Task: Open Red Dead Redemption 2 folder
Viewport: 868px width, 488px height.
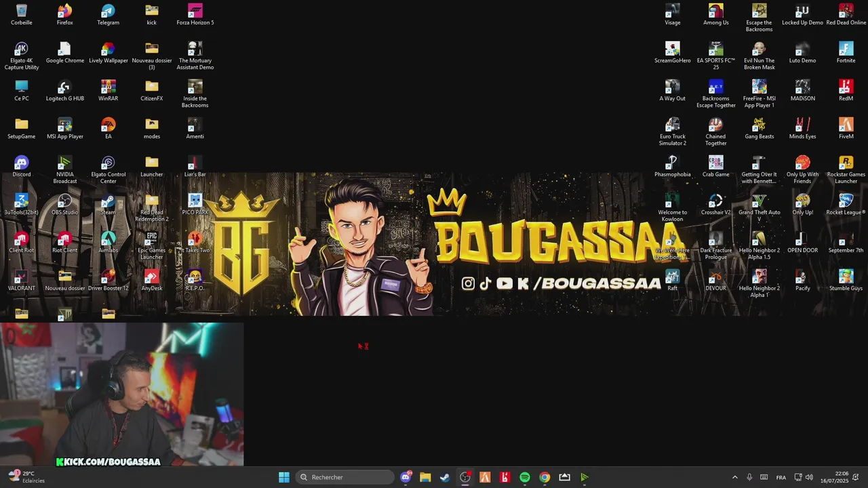Action: pyautogui.click(x=152, y=208)
